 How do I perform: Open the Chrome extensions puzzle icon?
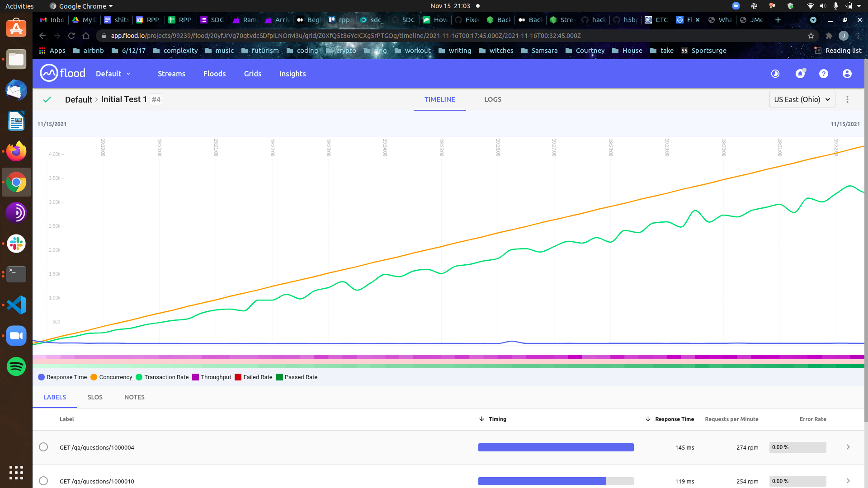pyautogui.click(x=829, y=36)
